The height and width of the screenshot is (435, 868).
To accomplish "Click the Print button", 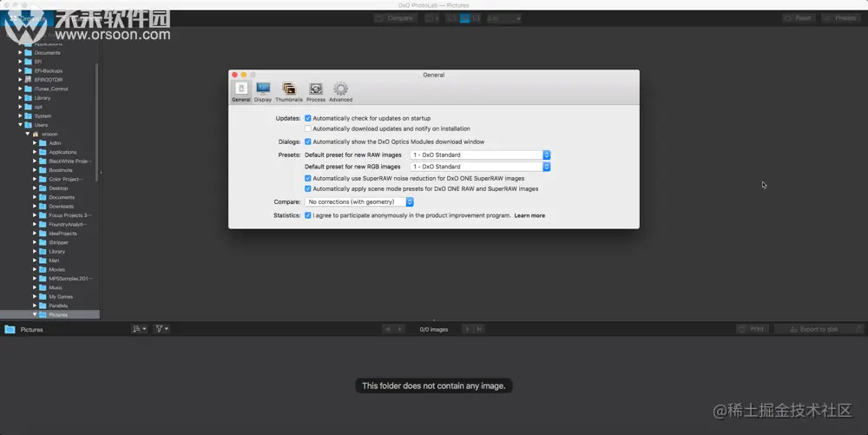I will pos(751,329).
